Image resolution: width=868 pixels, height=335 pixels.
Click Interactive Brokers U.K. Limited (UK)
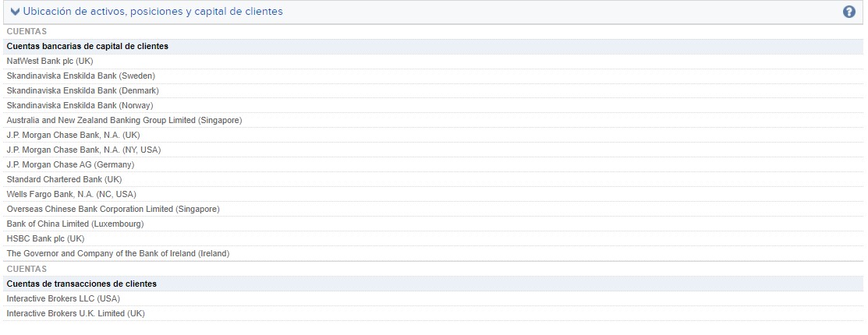tap(76, 313)
